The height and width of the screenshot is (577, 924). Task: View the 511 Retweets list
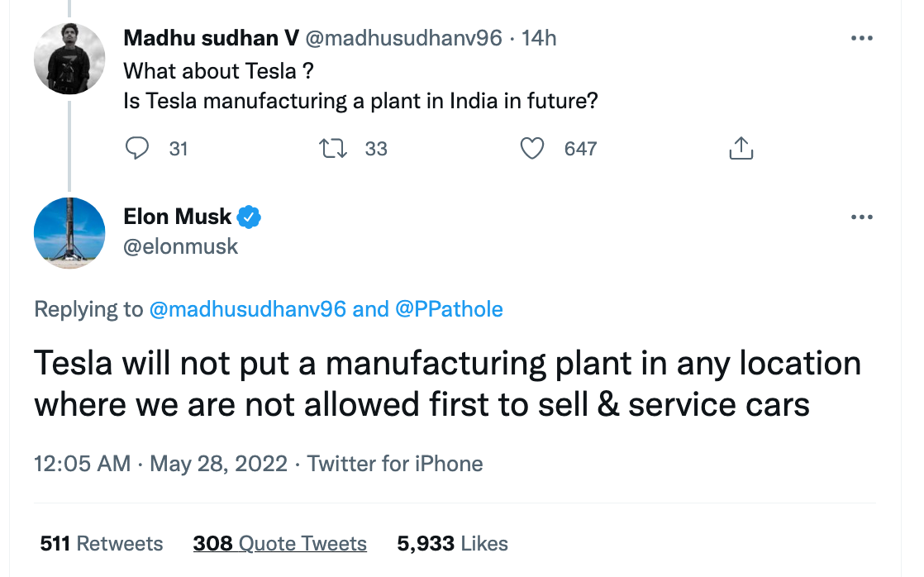[102, 543]
